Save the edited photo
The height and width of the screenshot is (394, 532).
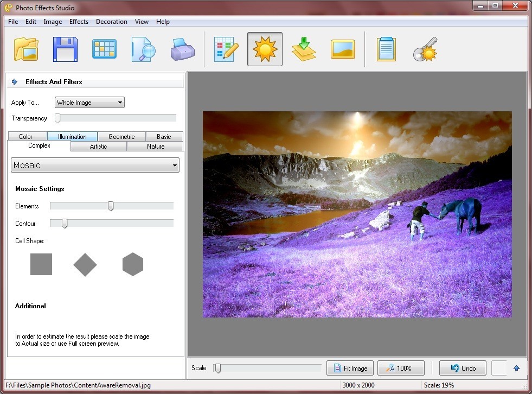coord(65,48)
